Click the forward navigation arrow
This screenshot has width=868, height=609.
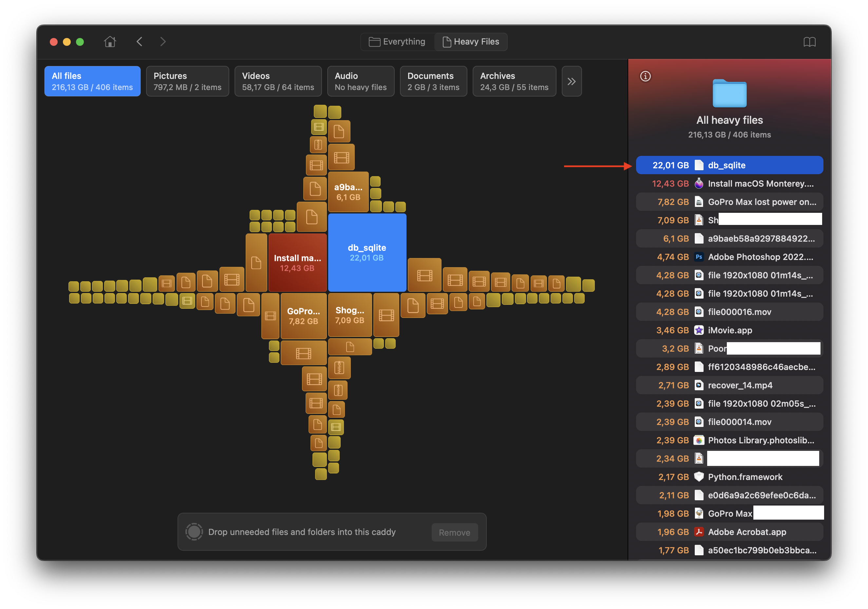point(163,42)
